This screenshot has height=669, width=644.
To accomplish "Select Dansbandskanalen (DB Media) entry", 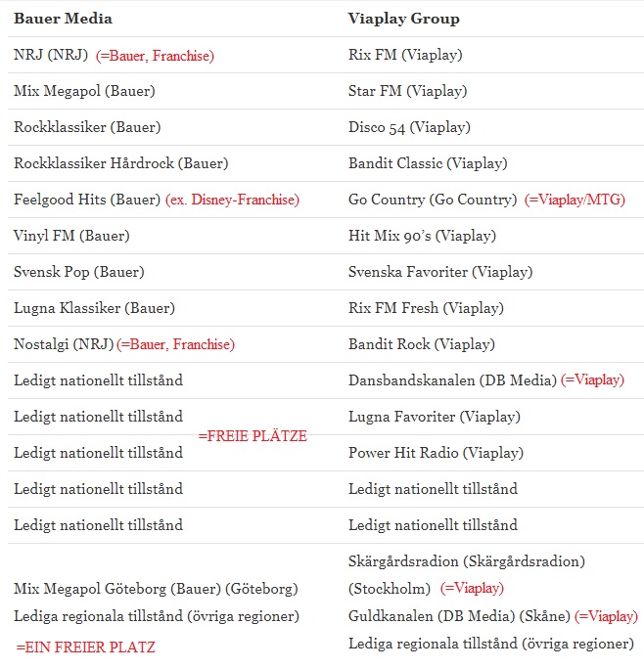I will pyautogui.click(x=452, y=379).
